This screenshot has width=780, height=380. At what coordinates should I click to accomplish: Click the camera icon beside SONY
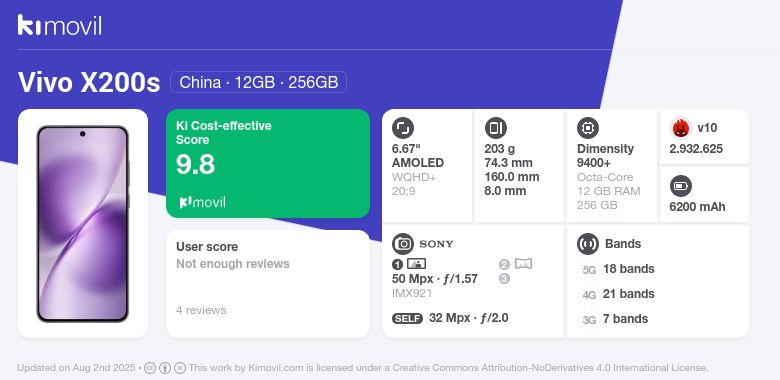402,244
